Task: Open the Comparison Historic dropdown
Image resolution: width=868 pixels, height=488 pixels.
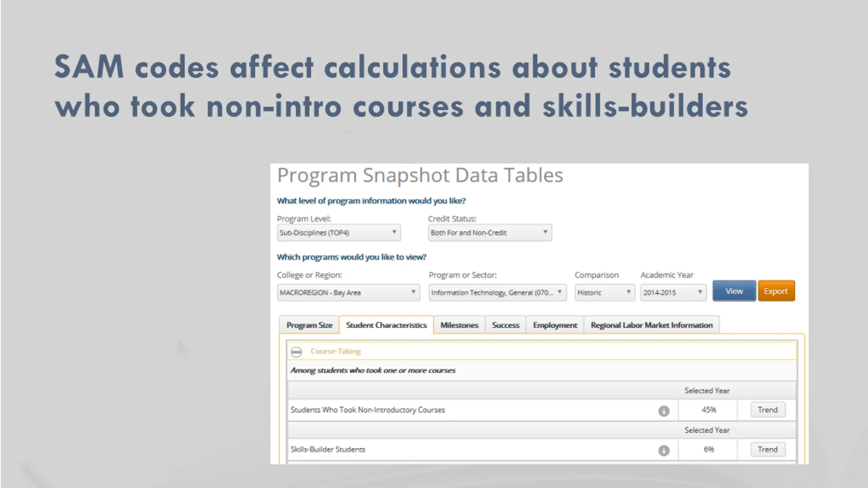Action: [x=605, y=292]
